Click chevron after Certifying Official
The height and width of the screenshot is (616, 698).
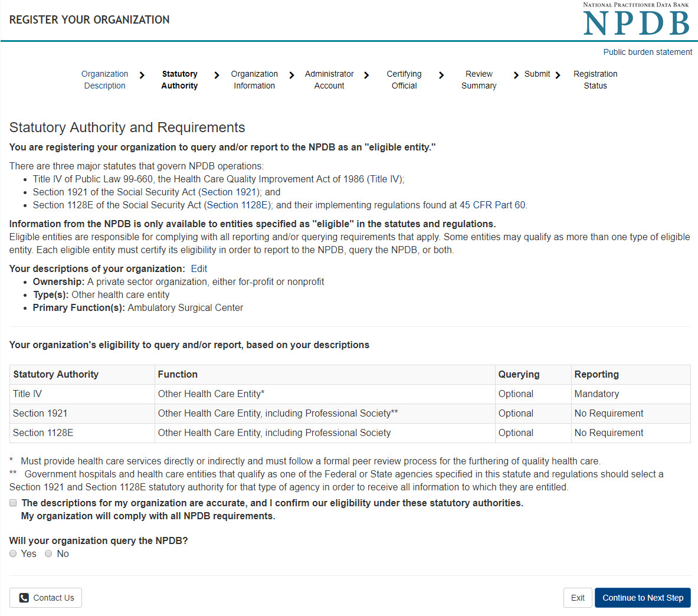441,75
